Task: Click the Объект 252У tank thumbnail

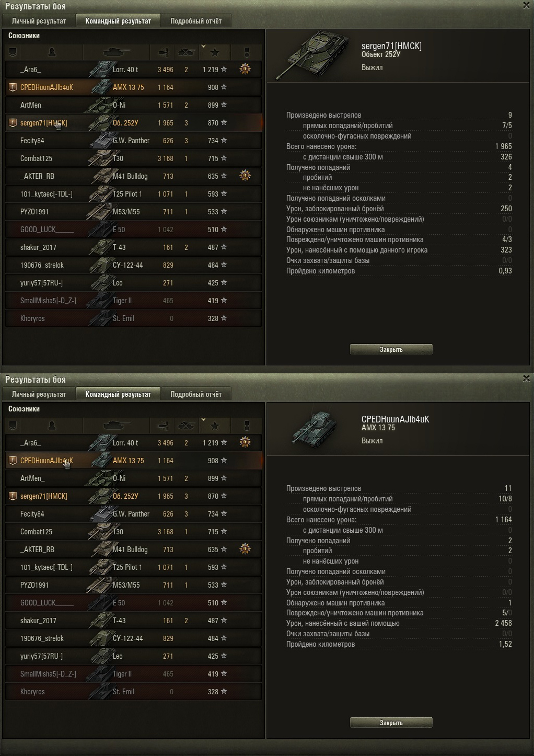Action: click(313, 54)
